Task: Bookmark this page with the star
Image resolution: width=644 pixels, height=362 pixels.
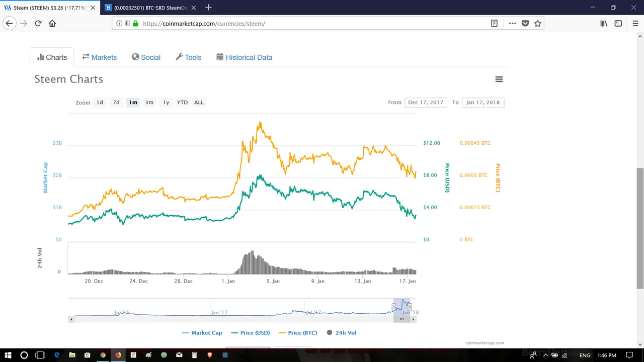Action: [538, 23]
